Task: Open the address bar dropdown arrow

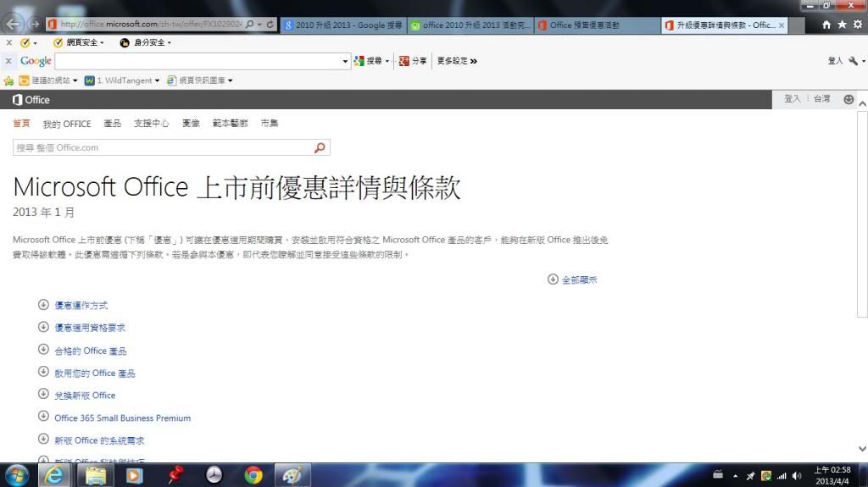Action: tap(259, 25)
